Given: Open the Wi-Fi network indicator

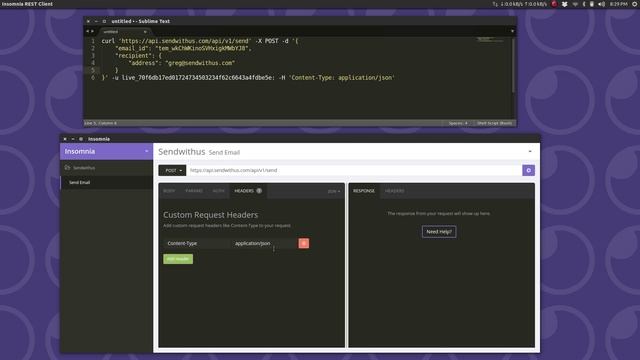Looking at the screenshot, I should coord(575,4).
